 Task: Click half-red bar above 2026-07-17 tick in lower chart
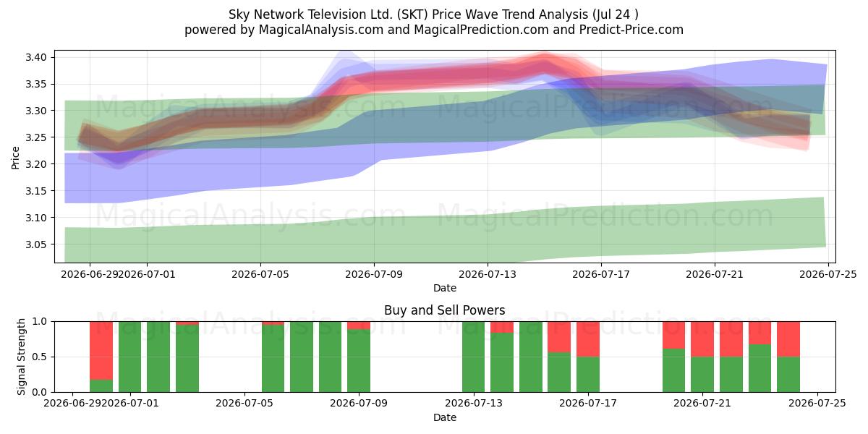[x=588, y=357]
